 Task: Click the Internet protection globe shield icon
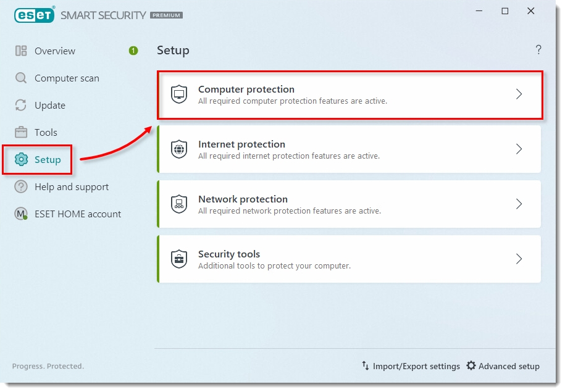point(179,149)
